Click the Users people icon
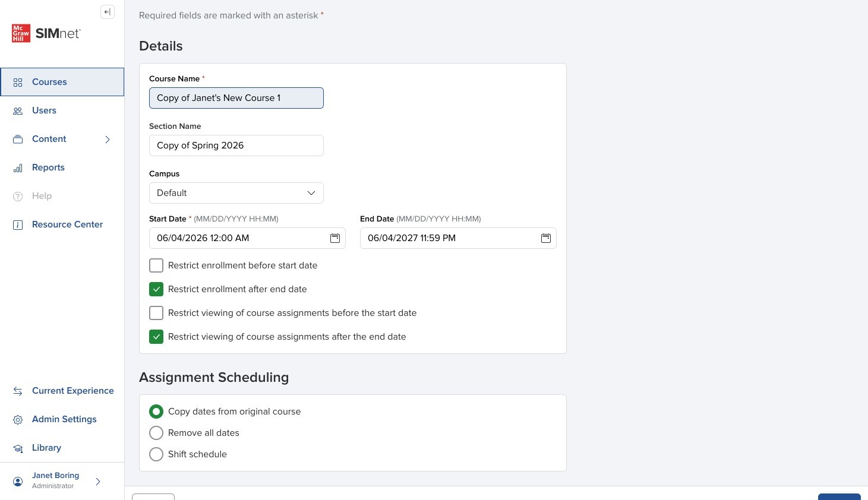 coord(18,111)
